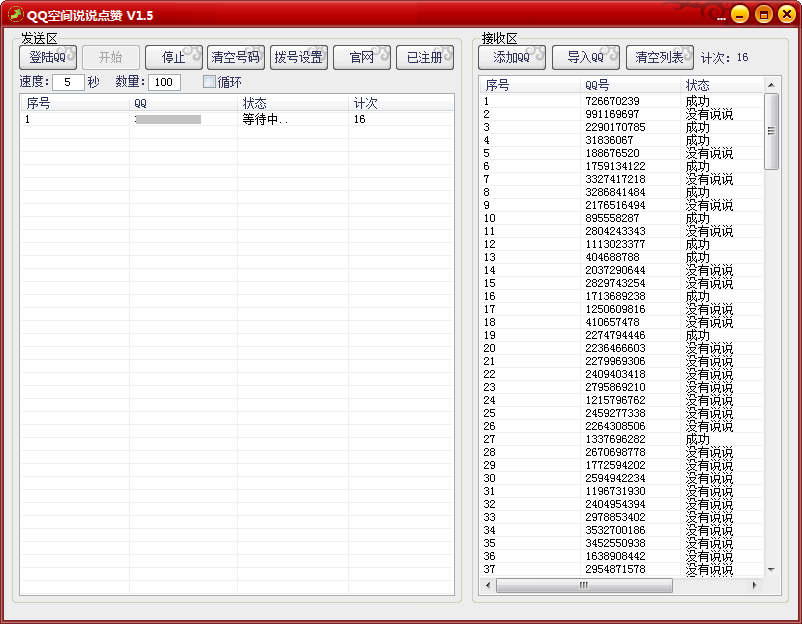Select QQ number 1337696282

(x=615, y=439)
